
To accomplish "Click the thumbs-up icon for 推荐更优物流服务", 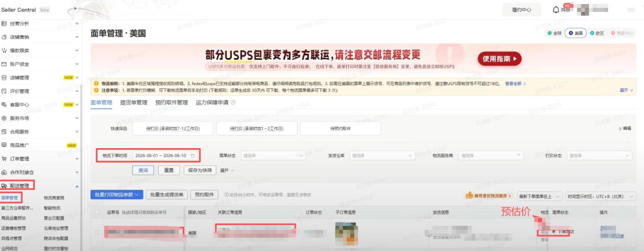I will (x=469, y=195).
